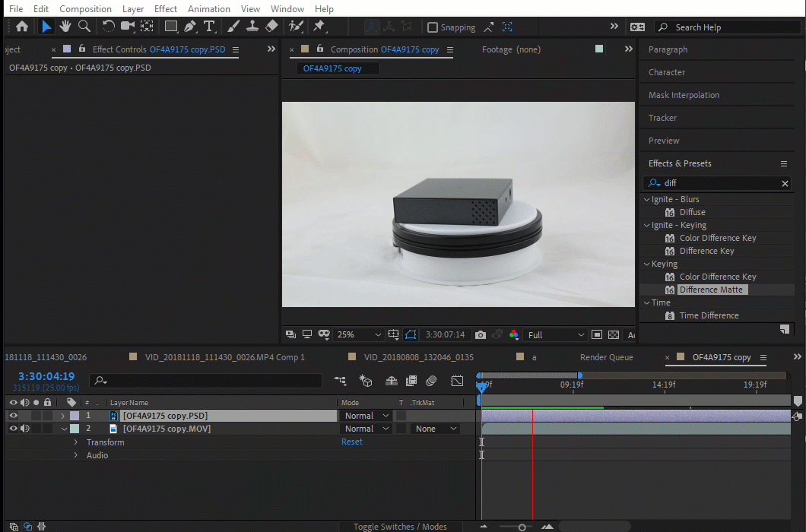Mute audio of OF4A9175 copy.MOV layer
The width and height of the screenshot is (806, 532).
[25, 429]
